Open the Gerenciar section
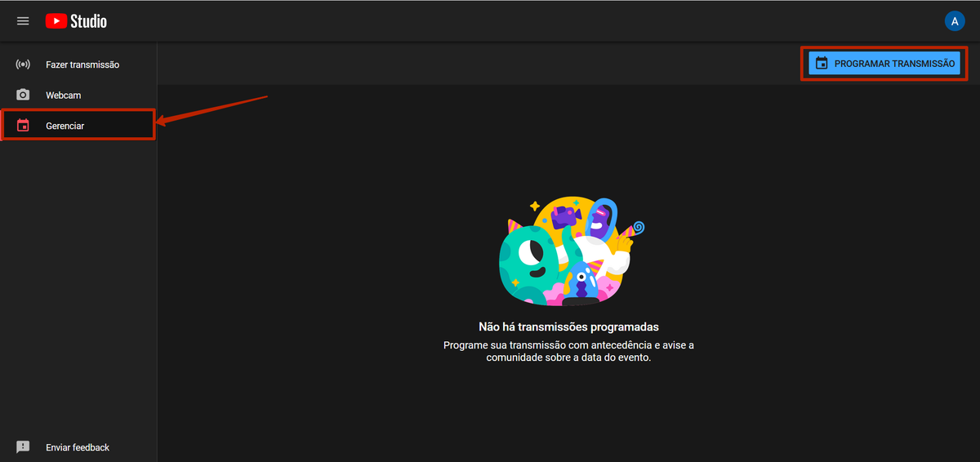The image size is (980, 462). point(78,126)
